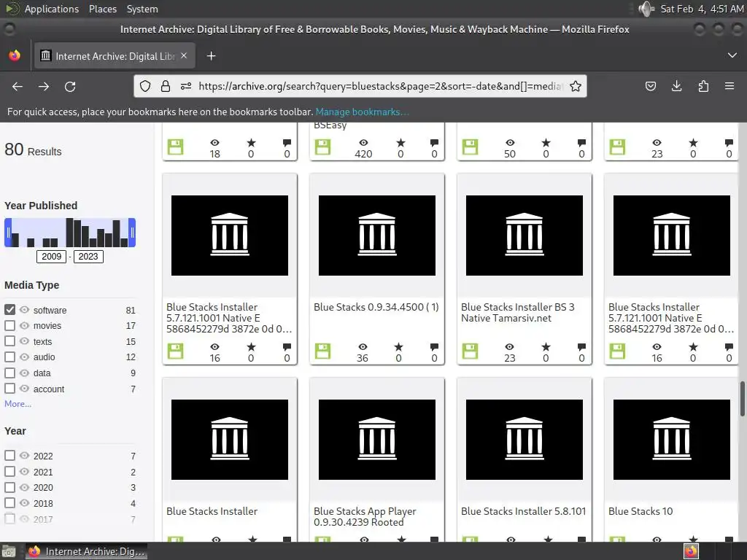Uncheck the software media type checkbox

pyautogui.click(x=10, y=309)
